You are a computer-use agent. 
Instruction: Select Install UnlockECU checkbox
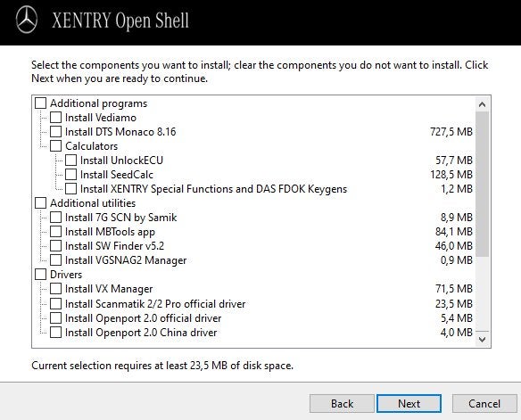point(70,161)
